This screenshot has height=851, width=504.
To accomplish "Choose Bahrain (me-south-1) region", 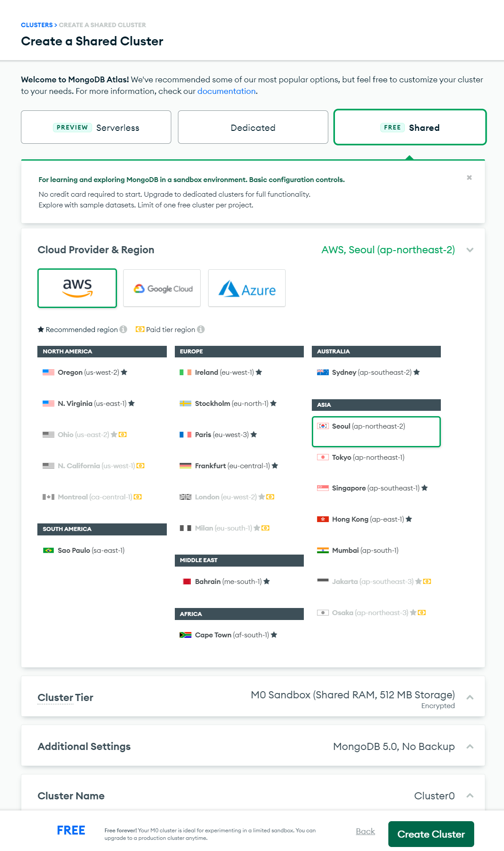I will [239, 582].
